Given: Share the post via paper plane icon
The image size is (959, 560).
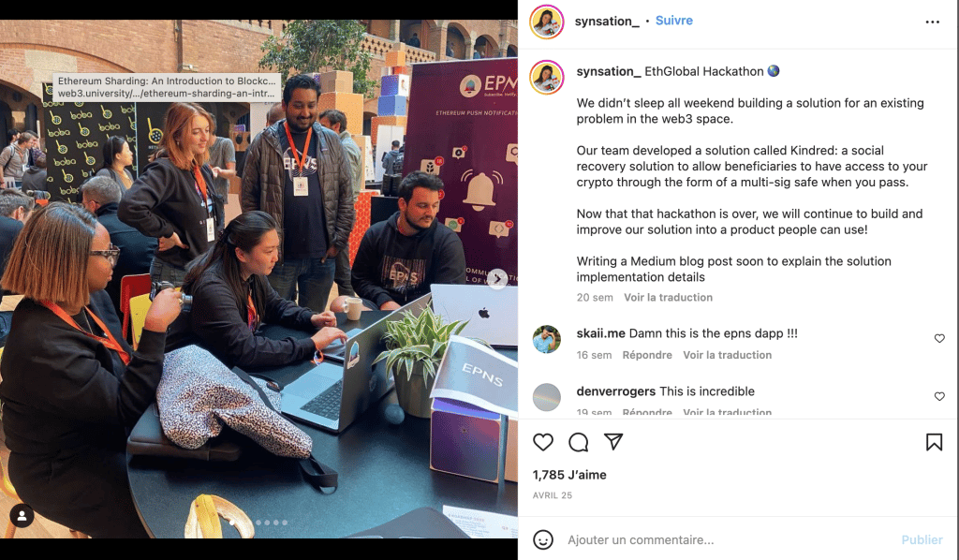Looking at the screenshot, I should point(613,441).
